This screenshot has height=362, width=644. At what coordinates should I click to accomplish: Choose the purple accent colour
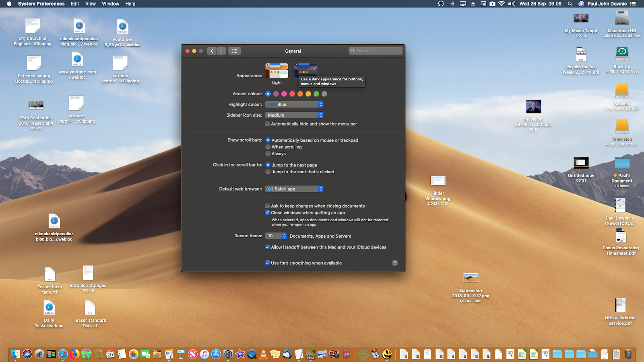276,94
